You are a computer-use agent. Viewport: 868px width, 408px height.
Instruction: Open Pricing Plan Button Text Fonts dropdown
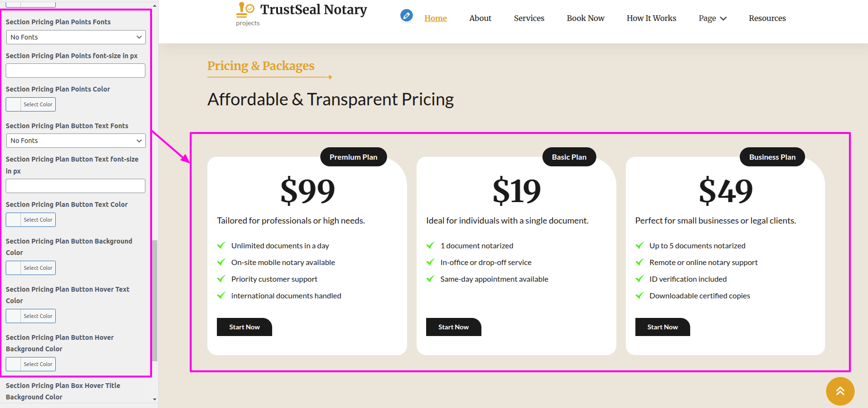pyautogui.click(x=76, y=141)
